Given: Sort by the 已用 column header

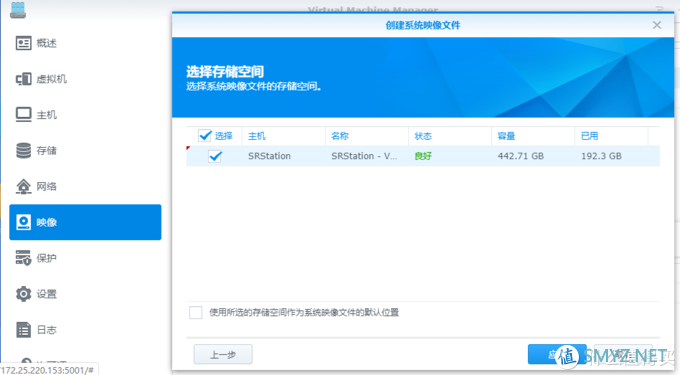Looking at the screenshot, I should [611, 136].
